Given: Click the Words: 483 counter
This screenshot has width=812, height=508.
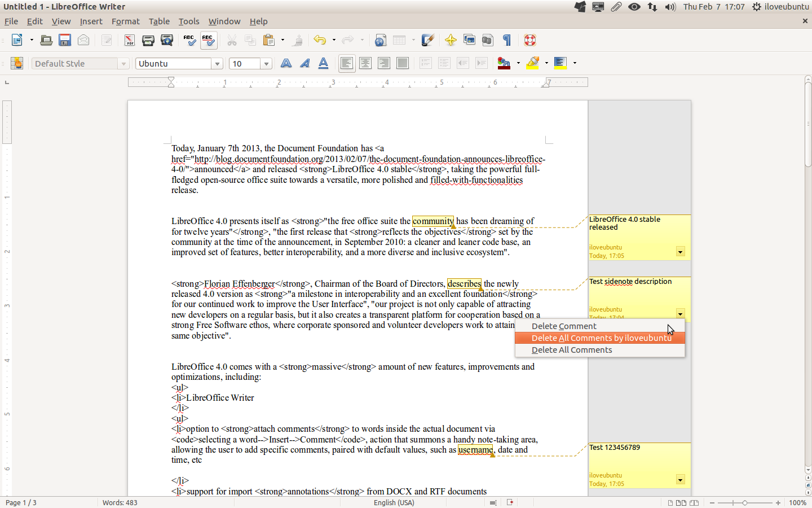Looking at the screenshot, I should click(x=120, y=502).
